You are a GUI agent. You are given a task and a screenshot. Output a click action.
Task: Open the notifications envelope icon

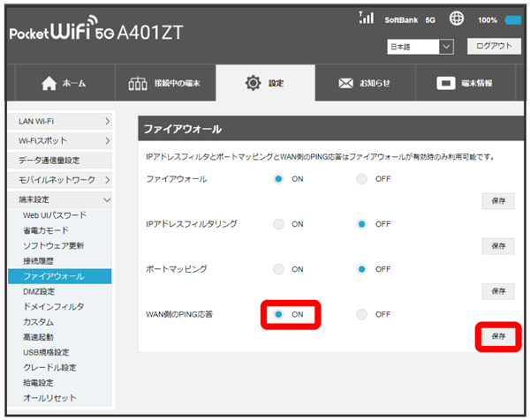pyautogui.click(x=345, y=83)
